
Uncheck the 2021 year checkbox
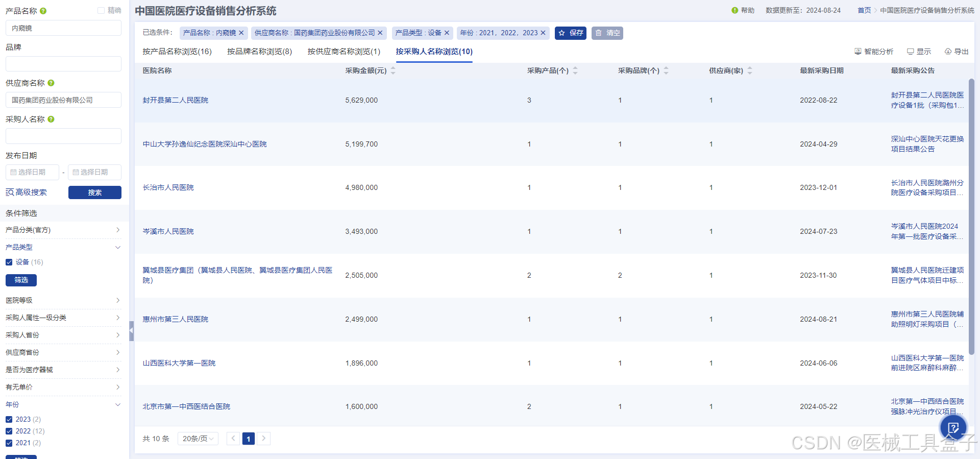click(9, 443)
